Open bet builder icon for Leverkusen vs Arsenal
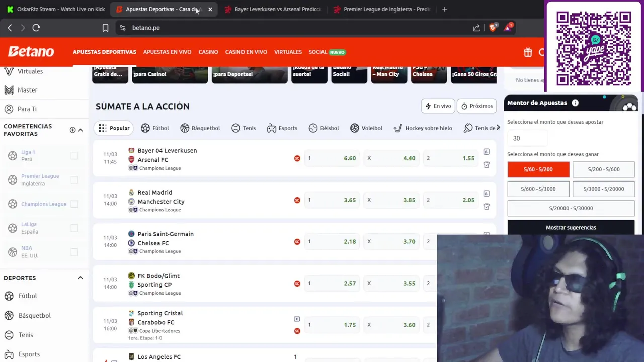 [486, 165]
